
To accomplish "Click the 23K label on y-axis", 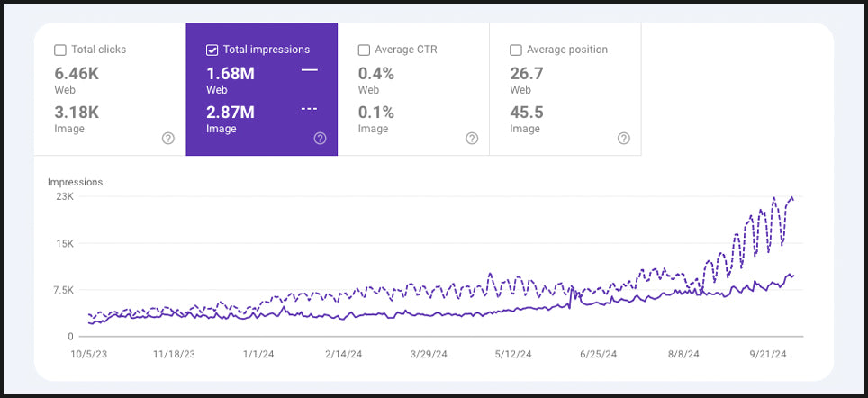I will pos(64,196).
